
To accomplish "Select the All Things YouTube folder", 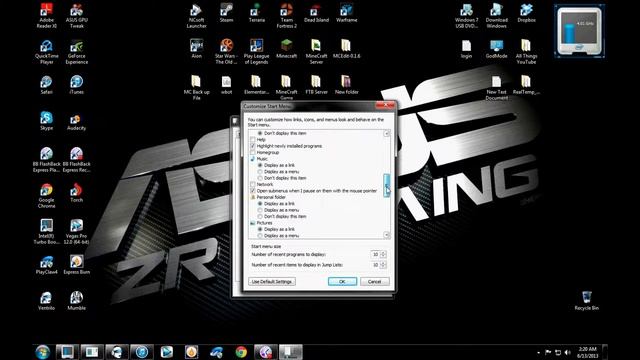I will coord(526,52).
